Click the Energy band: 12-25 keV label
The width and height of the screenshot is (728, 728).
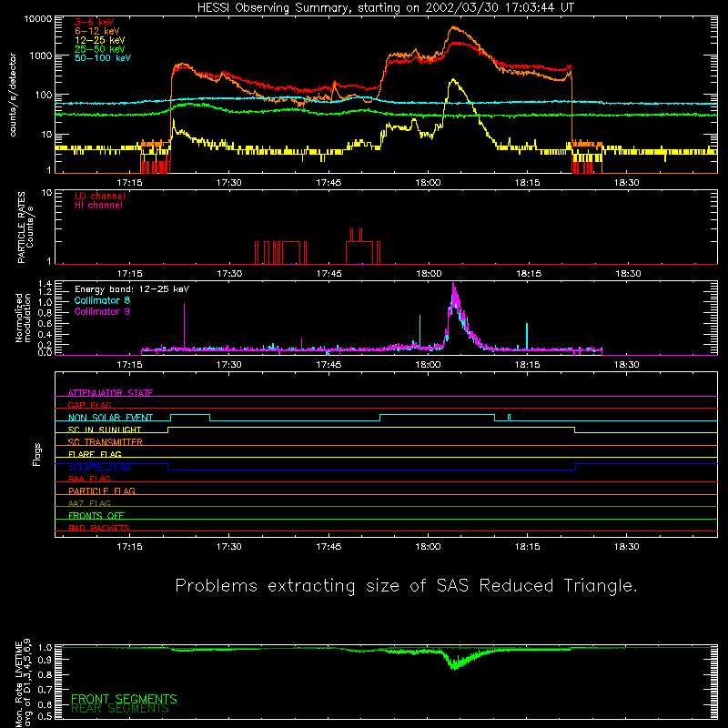point(132,289)
